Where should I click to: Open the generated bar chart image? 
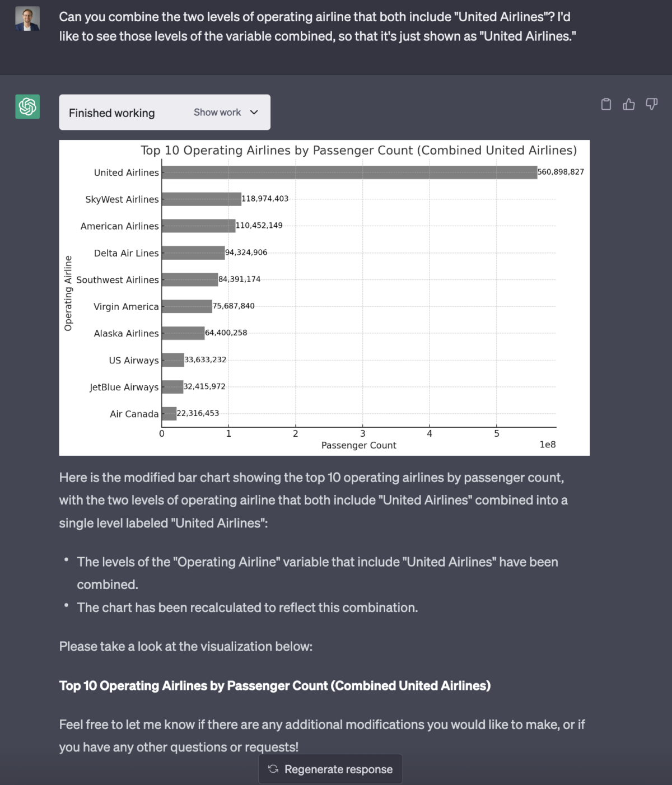pos(325,297)
